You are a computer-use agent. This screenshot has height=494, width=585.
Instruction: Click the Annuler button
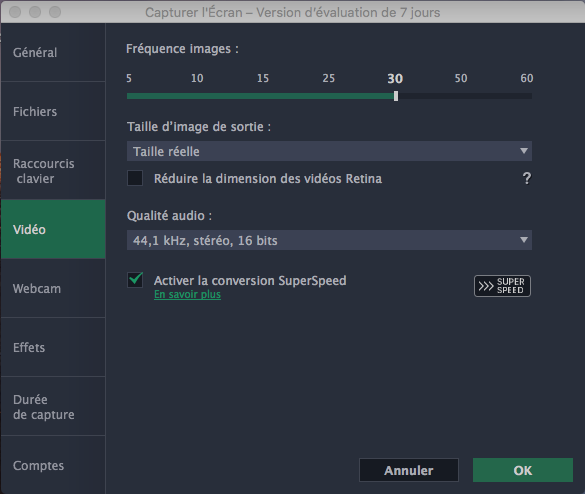pyautogui.click(x=409, y=470)
